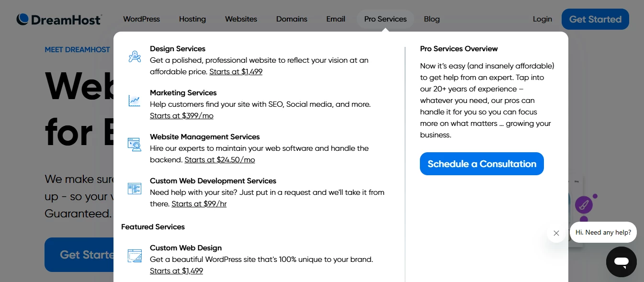
Task: Open the Website Management Services heading link
Action: tap(205, 137)
